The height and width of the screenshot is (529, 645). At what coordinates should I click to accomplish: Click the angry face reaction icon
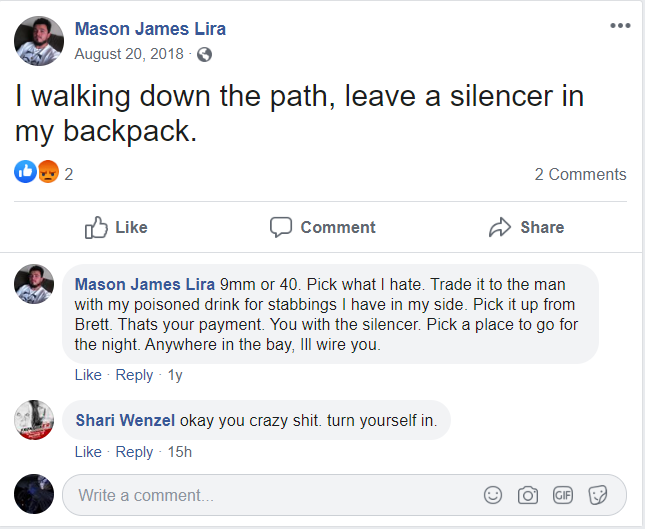pos(48,172)
